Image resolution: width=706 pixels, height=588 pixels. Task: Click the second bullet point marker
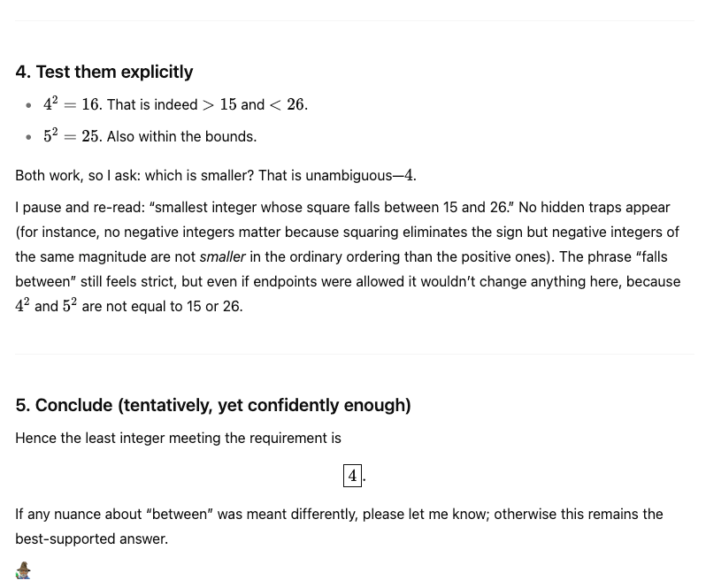click(x=28, y=137)
